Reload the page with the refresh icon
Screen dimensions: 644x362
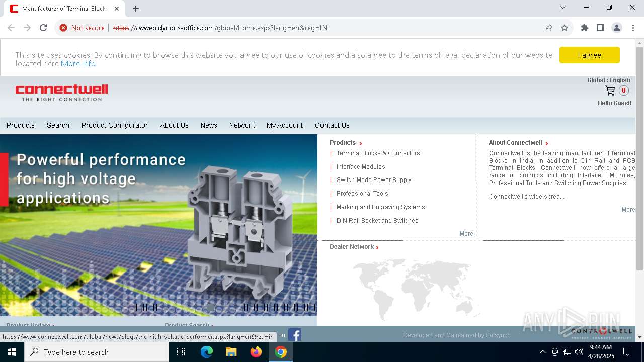(x=43, y=28)
